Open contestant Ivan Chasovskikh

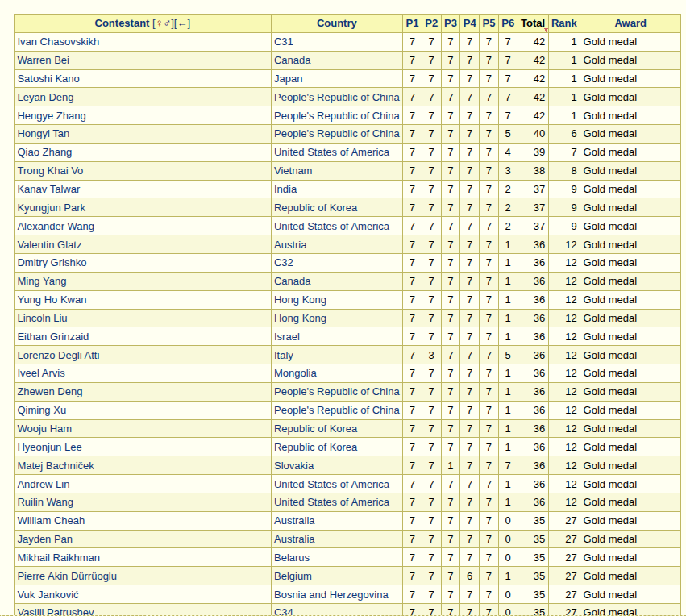tap(58, 42)
